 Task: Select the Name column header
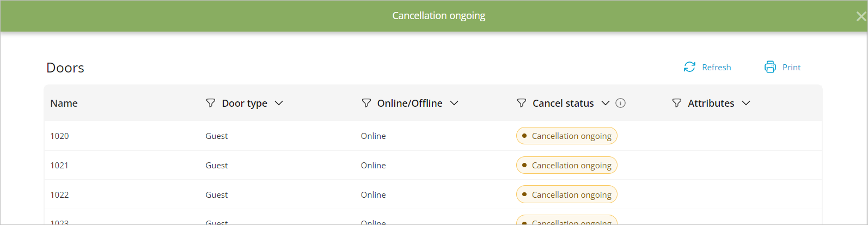(64, 104)
